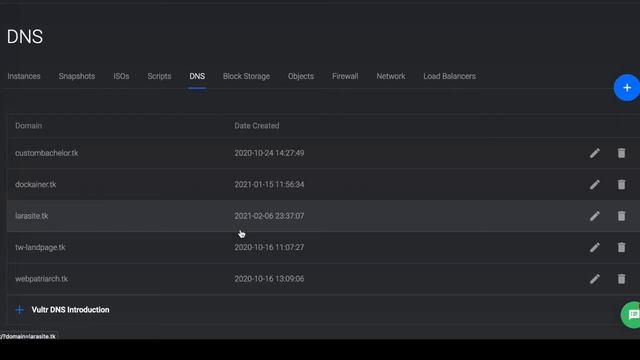This screenshot has height=360, width=640.
Task: Delete the tw-landpage.tk domain with trash icon
Action: pyautogui.click(x=621, y=247)
